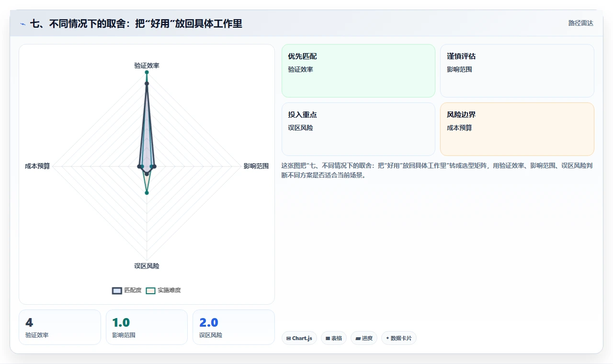Viewport: 613px width, 364px height.
Task: Click the 进度 tag chip
Action: 364,338
